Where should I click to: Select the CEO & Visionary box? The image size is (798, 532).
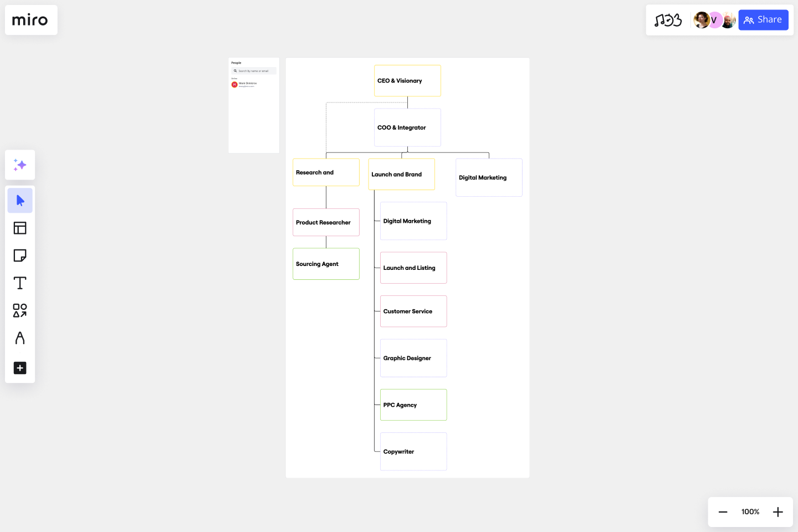(x=407, y=81)
